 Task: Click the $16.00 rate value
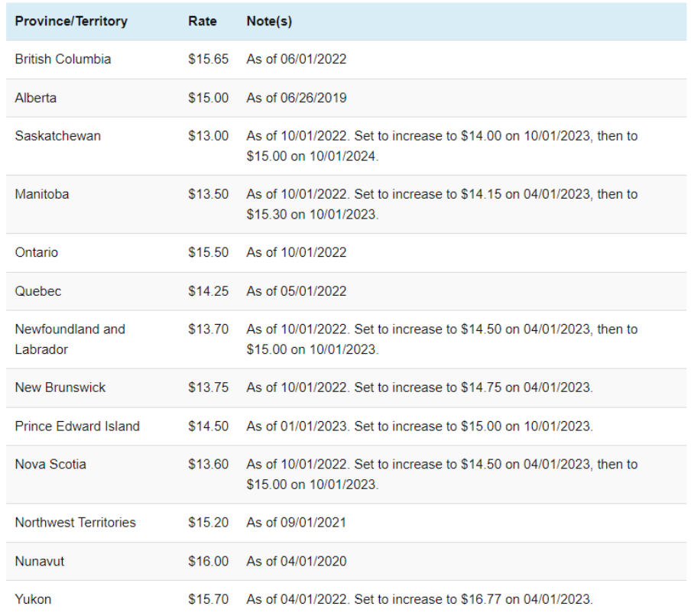[x=209, y=560]
